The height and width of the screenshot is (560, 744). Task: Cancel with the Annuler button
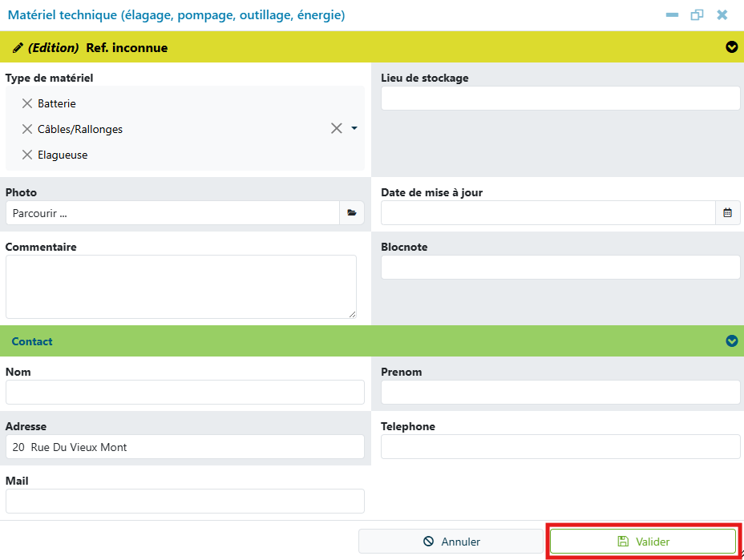(451, 542)
